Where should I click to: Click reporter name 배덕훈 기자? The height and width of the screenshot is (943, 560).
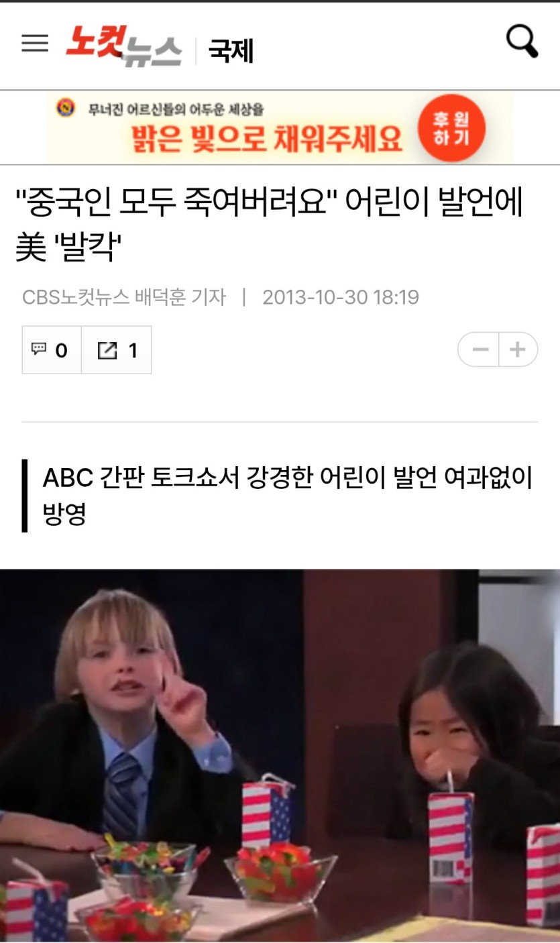pyautogui.click(x=180, y=296)
